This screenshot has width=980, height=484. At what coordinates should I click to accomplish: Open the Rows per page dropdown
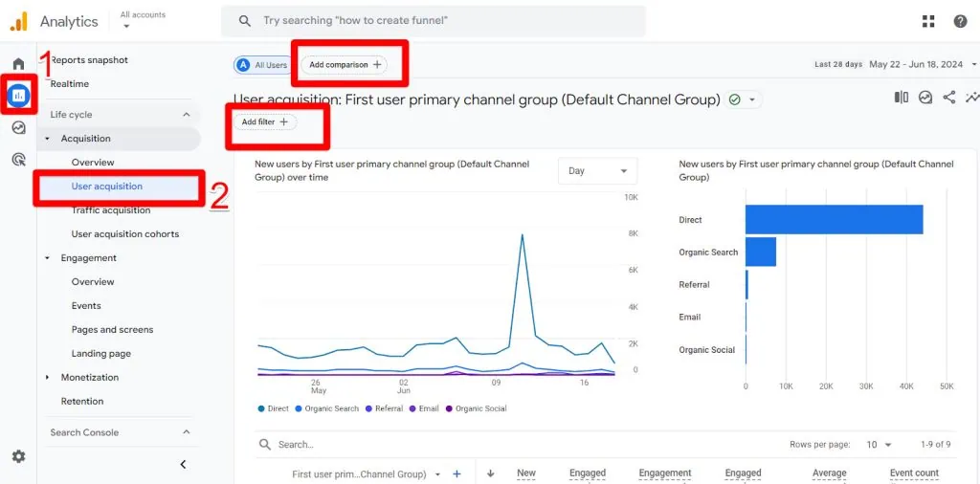tap(879, 445)
